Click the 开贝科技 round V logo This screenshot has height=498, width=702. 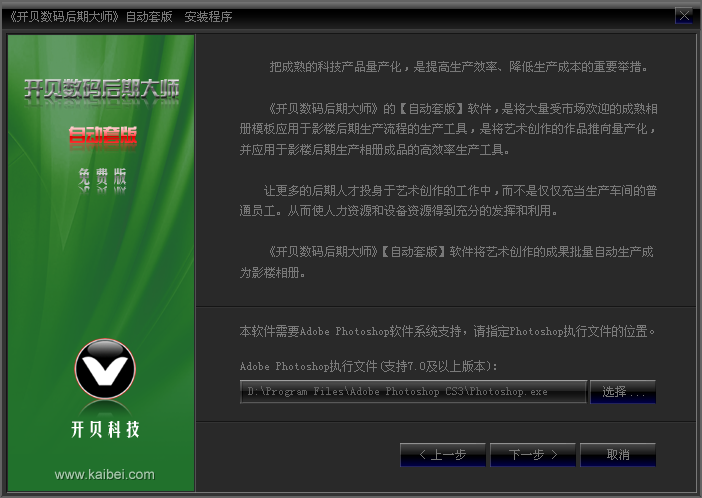click(105, 369)
